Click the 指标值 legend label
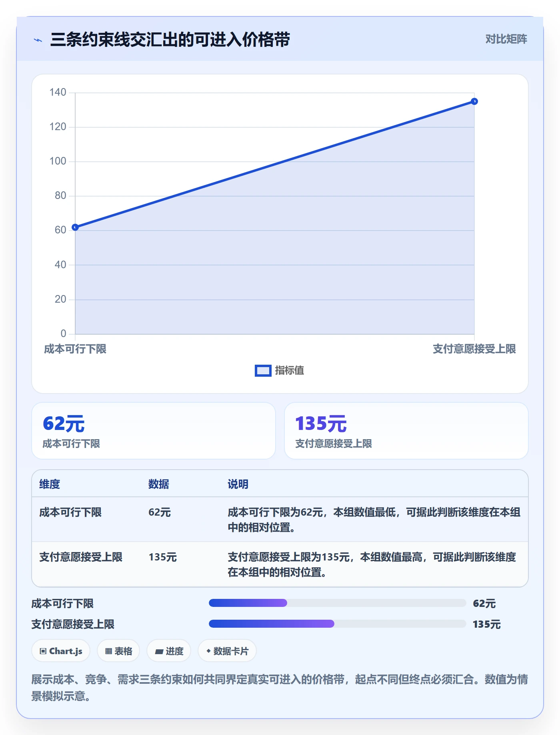Screen dimensions: 560x735 pos(290,371)
